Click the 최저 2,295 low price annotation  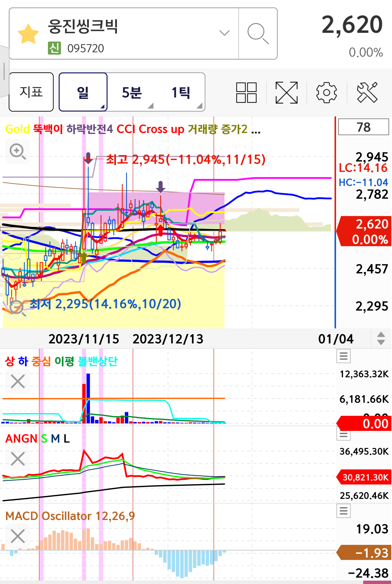(106, 304)
